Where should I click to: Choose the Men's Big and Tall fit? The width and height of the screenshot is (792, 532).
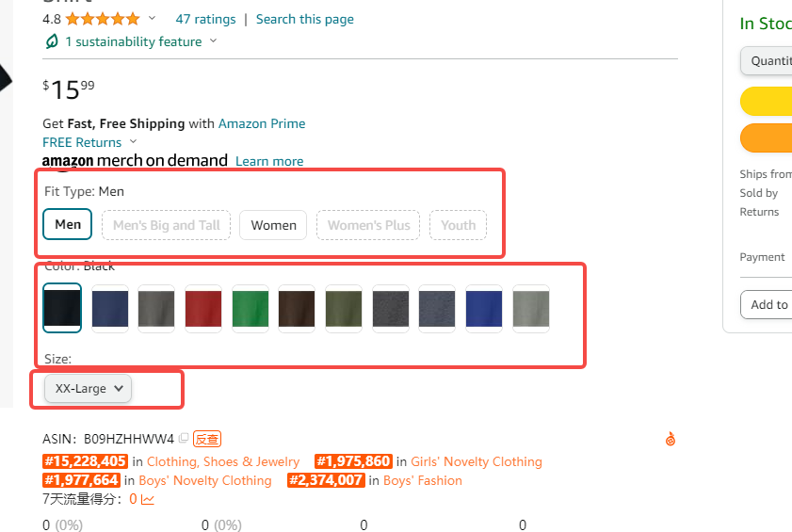[x=166, y=225]
